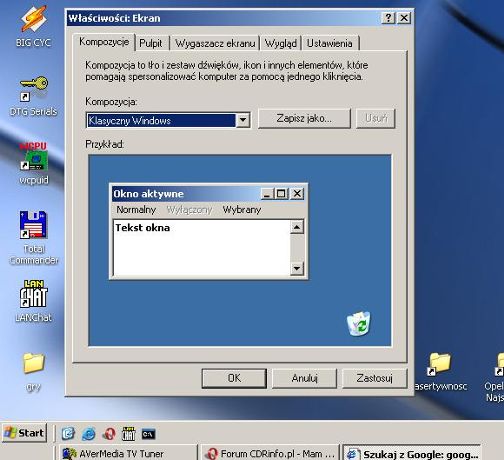The height and width of the screenshot is (460, 504).
Task: Select the gry folder icon
Action: coord(33,372)
